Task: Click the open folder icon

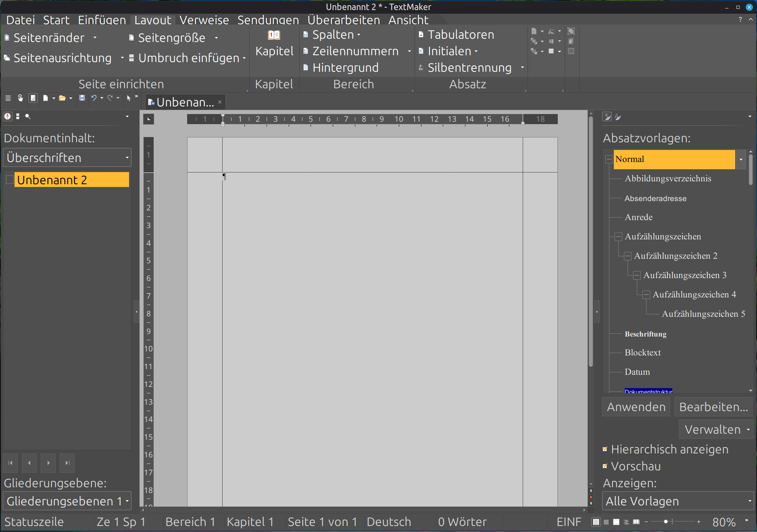Action: tap(62, 98)
